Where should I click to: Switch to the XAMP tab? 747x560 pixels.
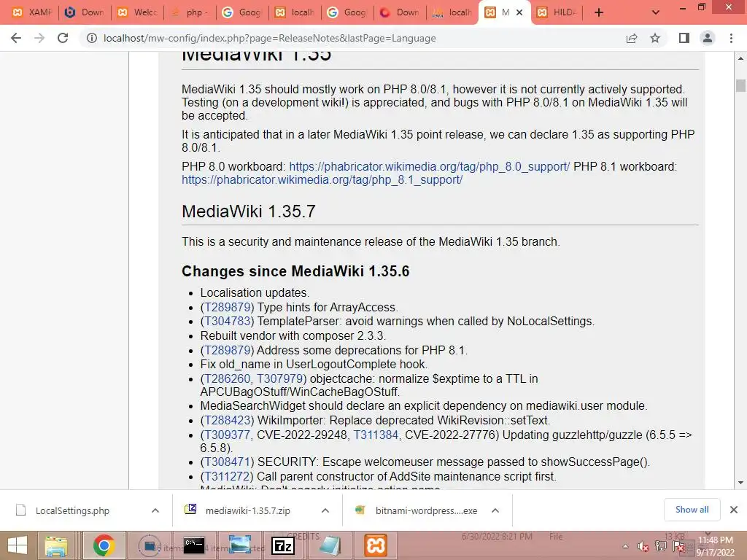(32, 12)
